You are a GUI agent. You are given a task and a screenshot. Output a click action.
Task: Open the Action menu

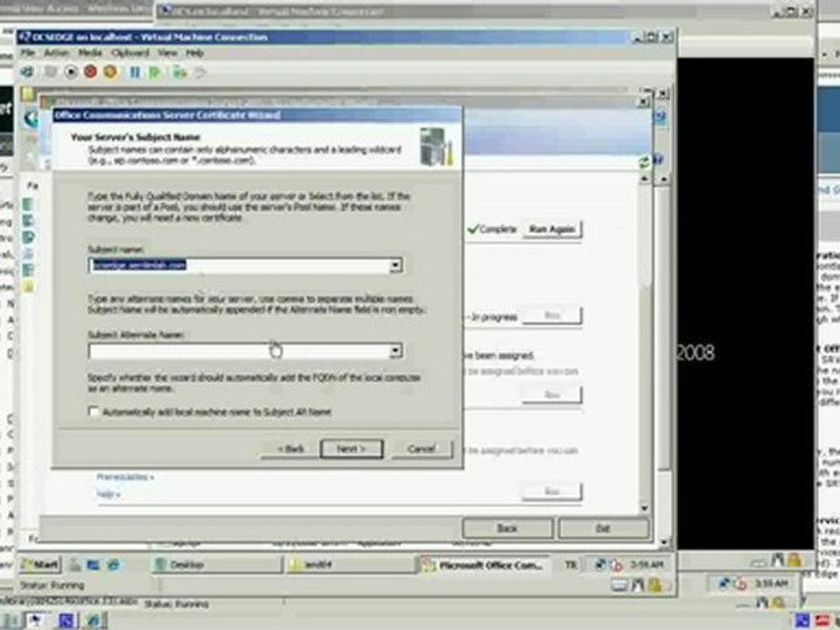tap(56, 52)
